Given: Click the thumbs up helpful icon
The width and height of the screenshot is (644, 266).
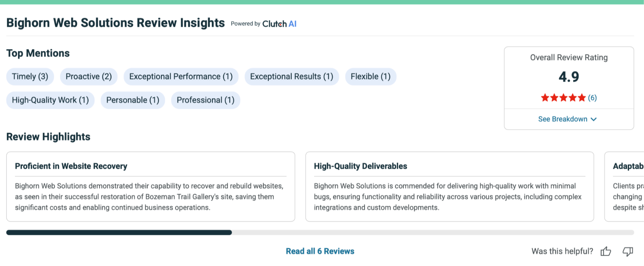Looking at the screenshot, I should point(606,251).
